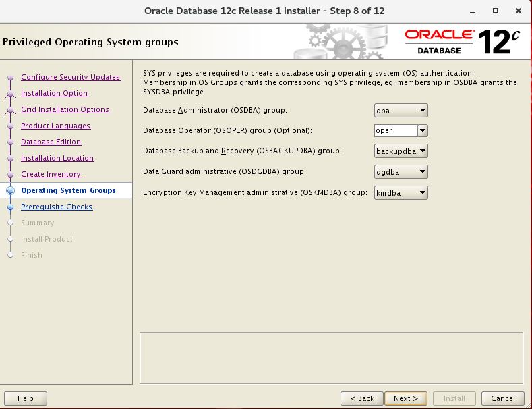Click the Database Edition step bullet
532x409 pixels.
click(x=11, y=142)
